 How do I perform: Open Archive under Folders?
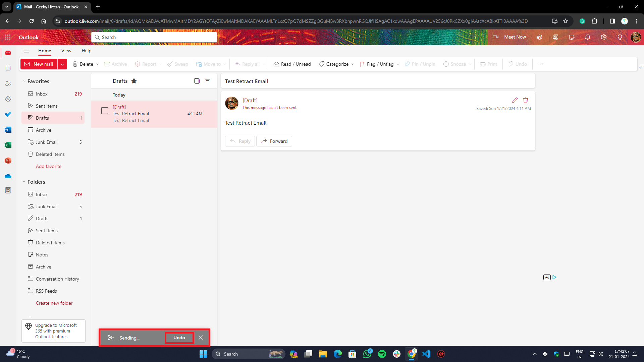(x=53, y=267)
